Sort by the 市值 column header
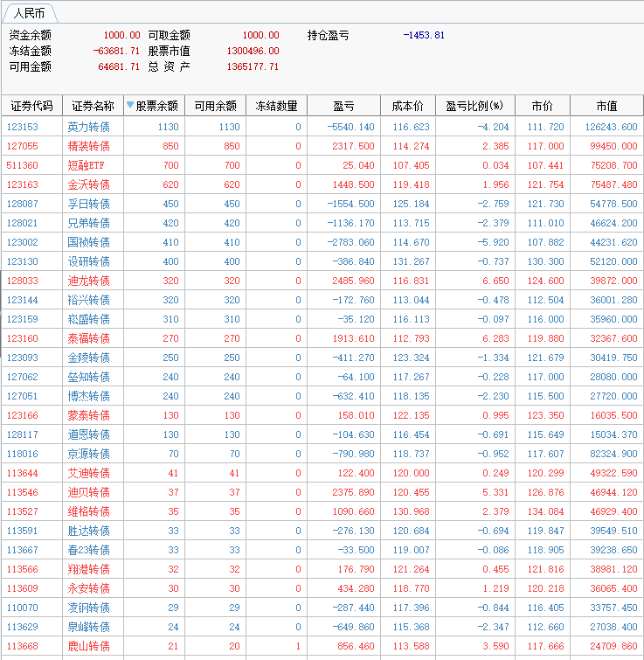The width and height of the screenshot is (644, 660). (x=606, y=106)
